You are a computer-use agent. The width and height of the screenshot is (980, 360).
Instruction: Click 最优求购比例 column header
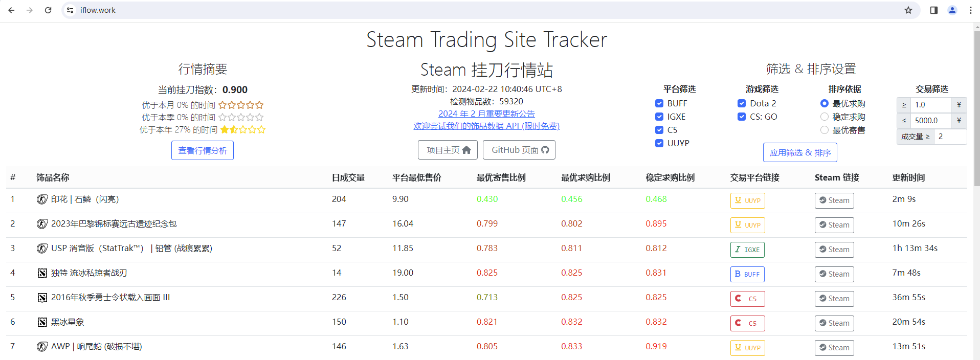point(586,178)
